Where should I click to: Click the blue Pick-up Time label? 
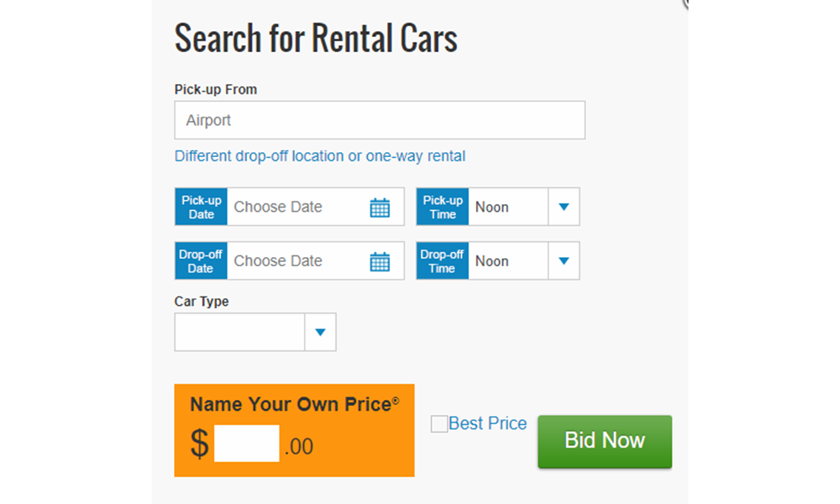(443, 207)
